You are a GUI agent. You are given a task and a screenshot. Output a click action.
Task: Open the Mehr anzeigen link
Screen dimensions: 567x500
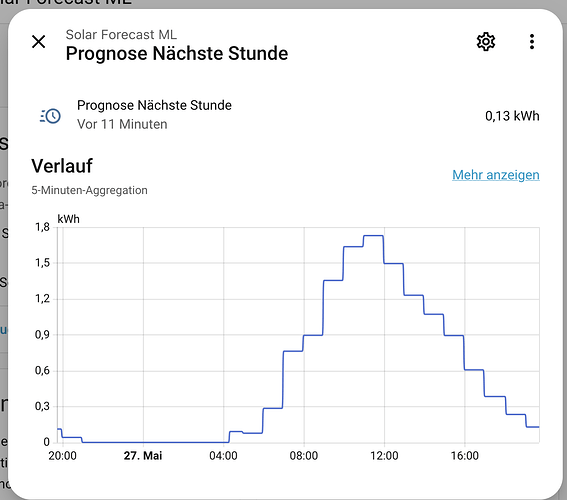point(496,175)
